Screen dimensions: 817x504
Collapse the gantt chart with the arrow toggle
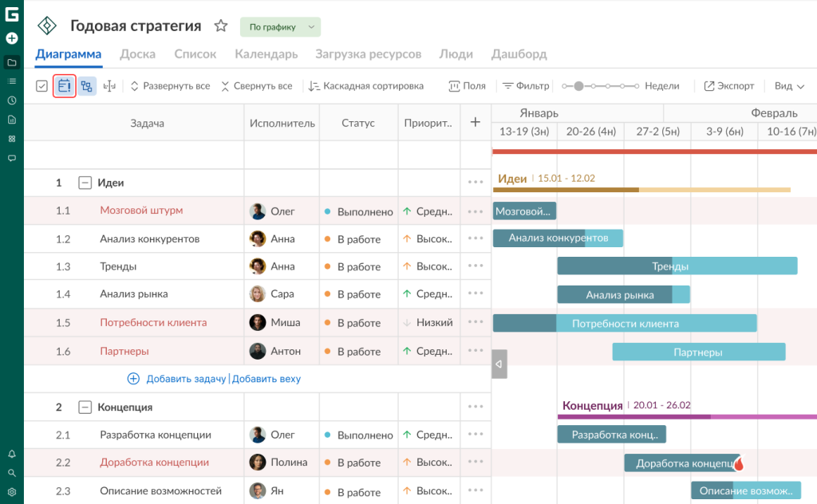tap(499, 364)
